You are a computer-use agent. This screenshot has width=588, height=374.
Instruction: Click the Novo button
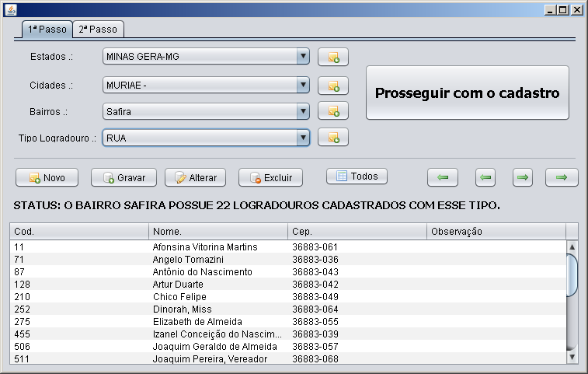click(x=47, y=177)
